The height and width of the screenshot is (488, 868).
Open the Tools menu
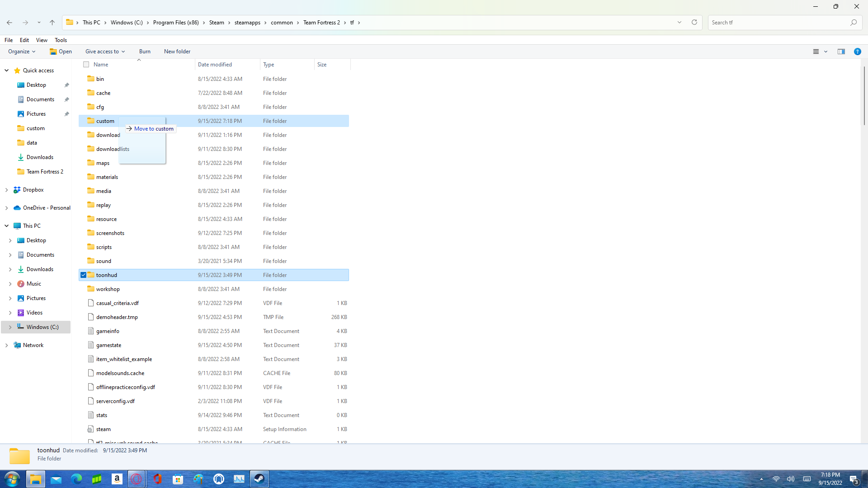tap(61, 40)
